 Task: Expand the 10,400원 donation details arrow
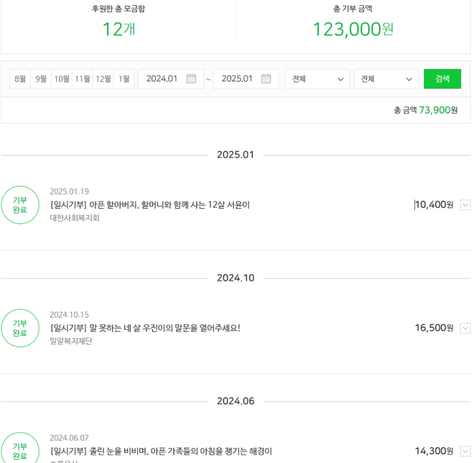click(x=466, y=205)
